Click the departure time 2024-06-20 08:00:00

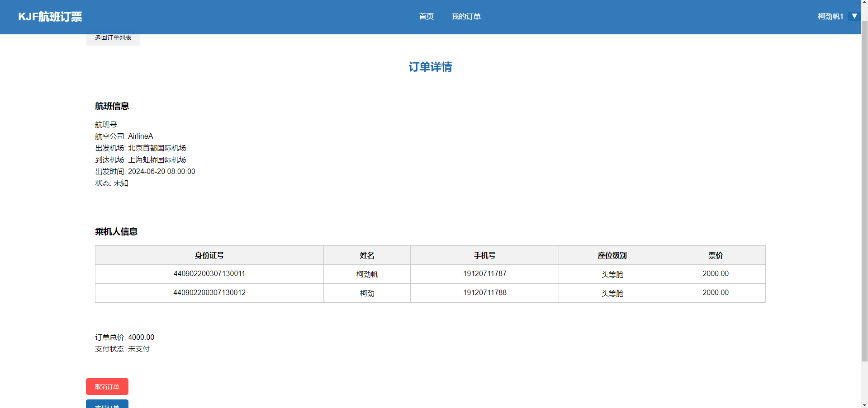pyautogui.click(x=161, y=172)
